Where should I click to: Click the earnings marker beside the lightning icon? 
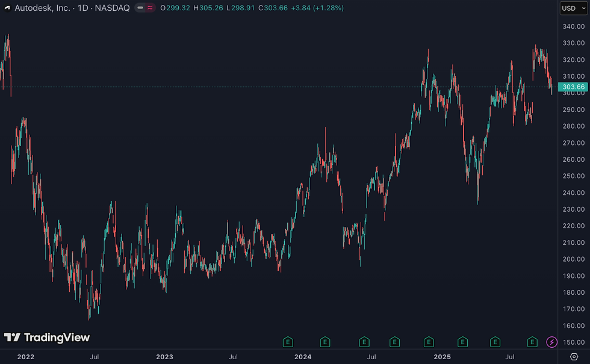(x=532, y=342)
